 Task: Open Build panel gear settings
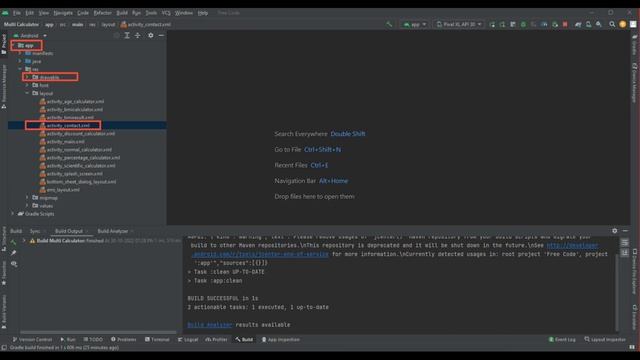coord(615,231)
